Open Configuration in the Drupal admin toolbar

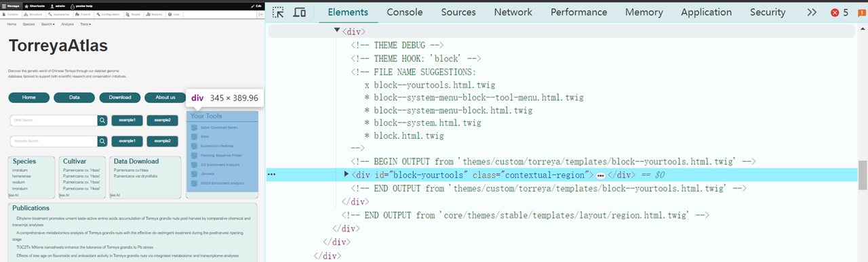pyautogui.click(x=108, y=14)
